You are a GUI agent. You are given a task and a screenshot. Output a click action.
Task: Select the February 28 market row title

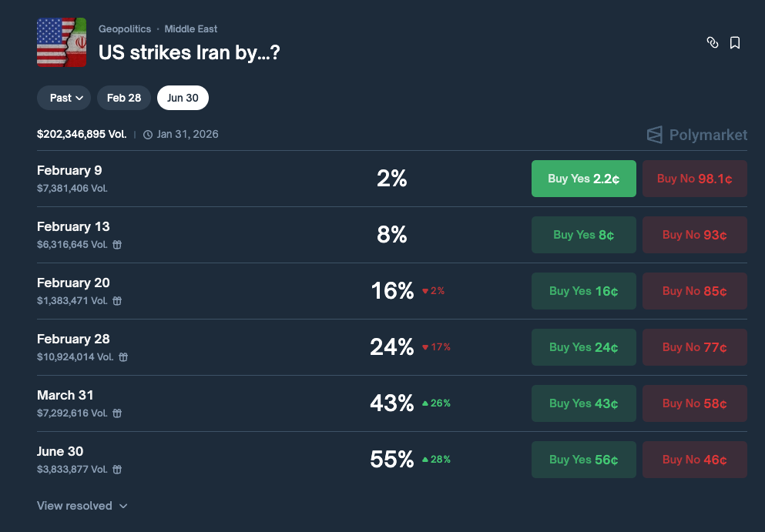[x=73, y=339]
